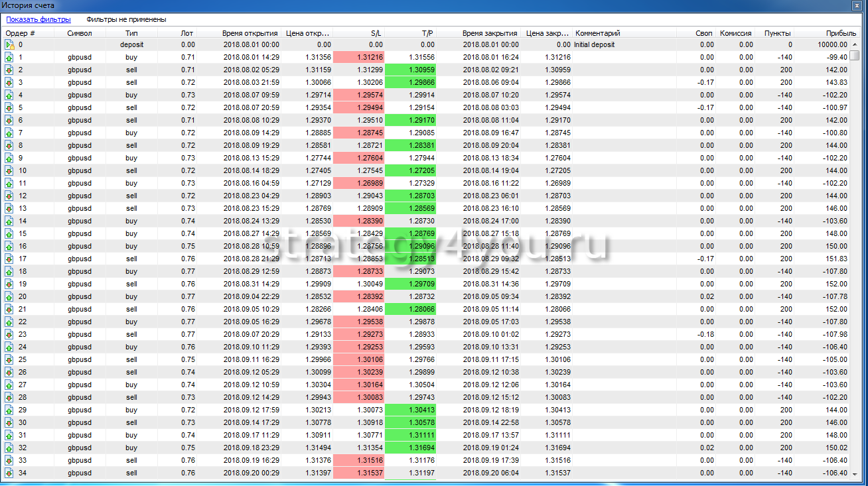Click the Символ column header
The width and height of the screenshot is (868, 486).
[79, 32]
